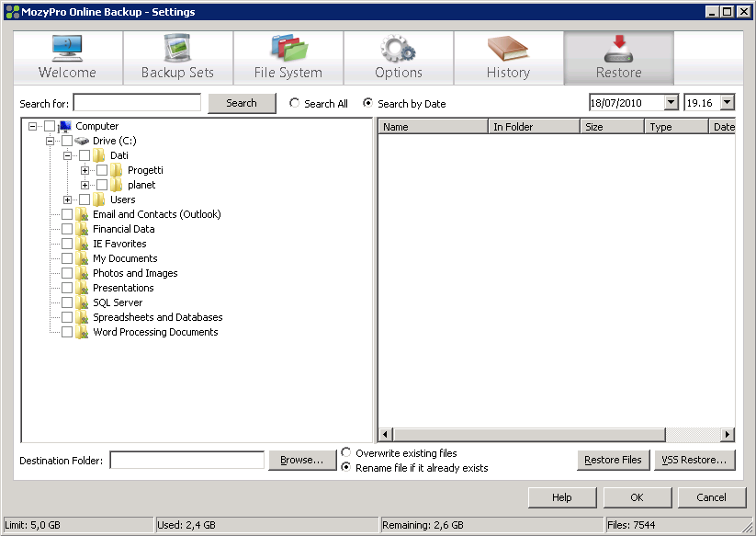Click the Restore Files button
Image resolution: width=756 pixels, height=536 pixels.
pos(614,461)
